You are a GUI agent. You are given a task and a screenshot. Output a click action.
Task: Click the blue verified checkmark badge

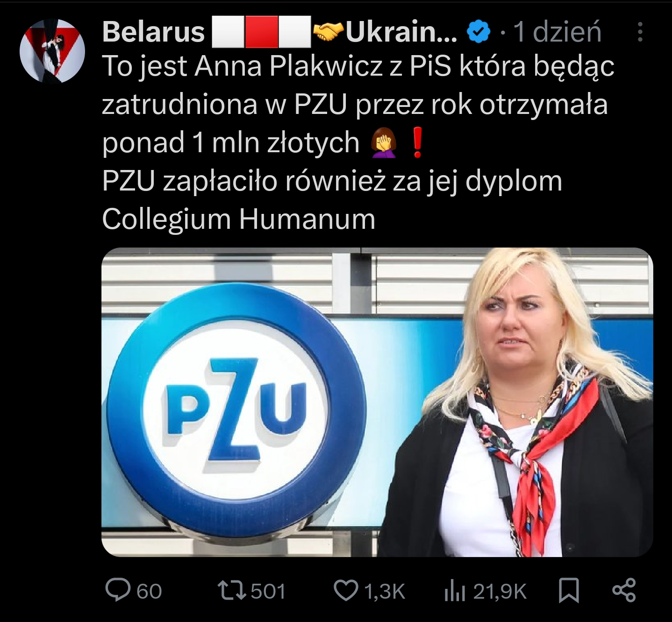point(479,32)
